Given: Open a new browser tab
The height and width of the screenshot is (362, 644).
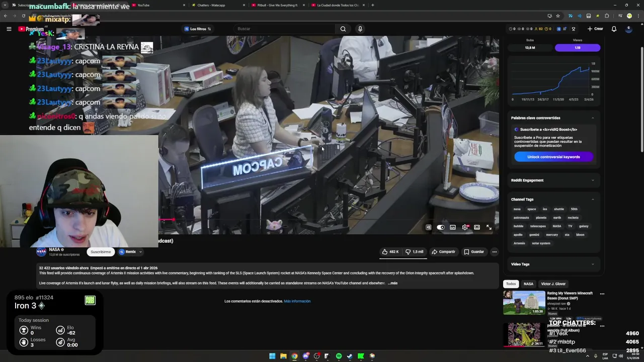Looking at the screenshot, I should (372, 5).
